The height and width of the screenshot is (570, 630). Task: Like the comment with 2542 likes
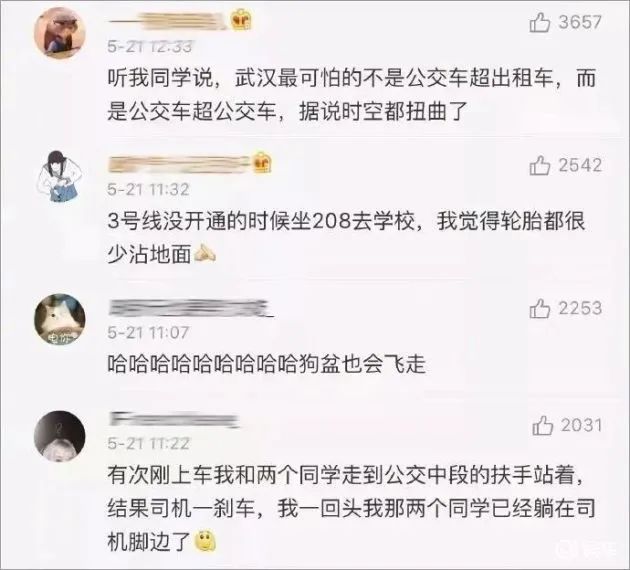point(539,165)
